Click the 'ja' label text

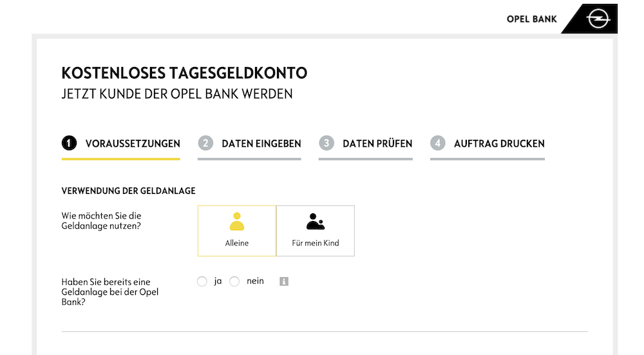pos(218,282)
